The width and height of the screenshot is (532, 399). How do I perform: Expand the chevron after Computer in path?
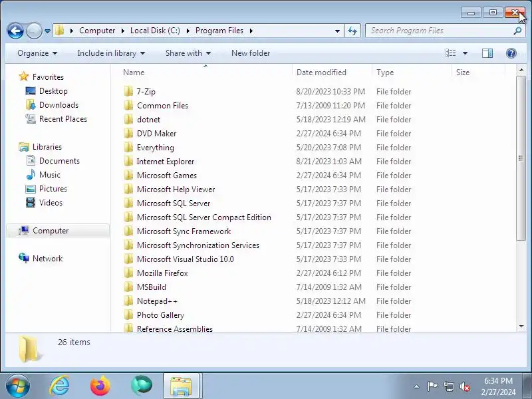(x=123, y=31)
